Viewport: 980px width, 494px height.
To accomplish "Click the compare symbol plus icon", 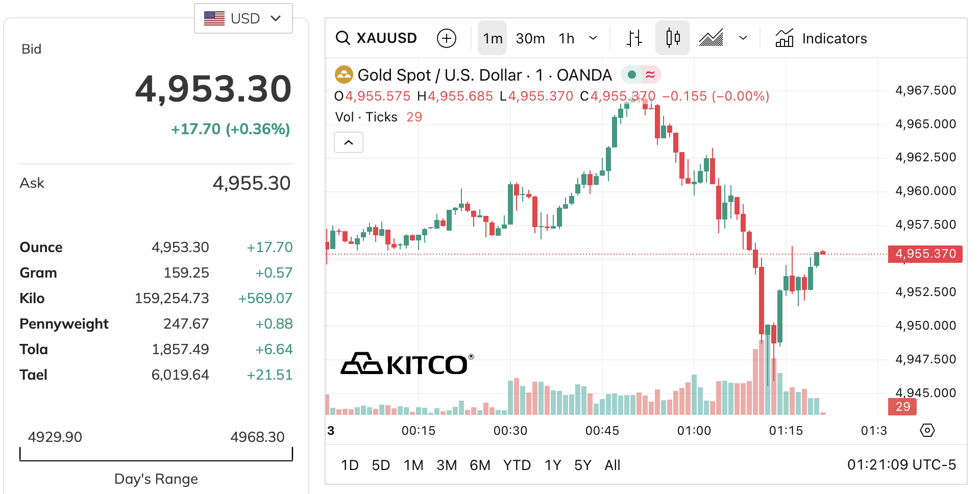I will [x=447, y=38].
